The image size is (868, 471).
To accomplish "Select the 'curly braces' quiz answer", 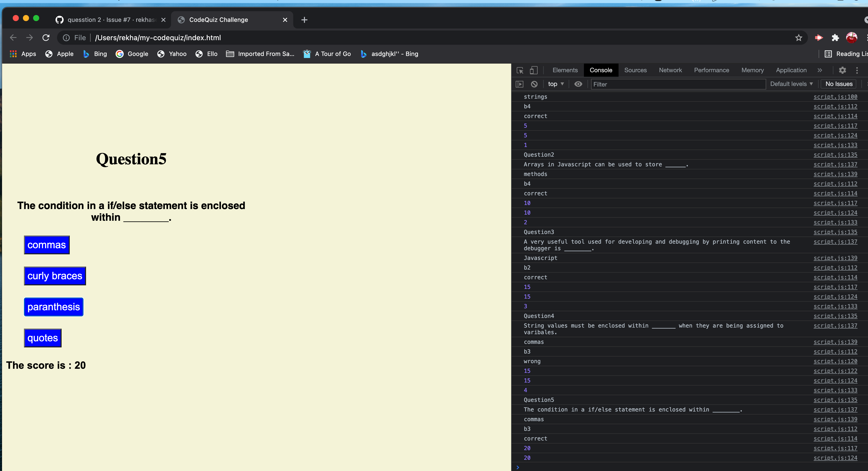I will [x=54, y=276].
